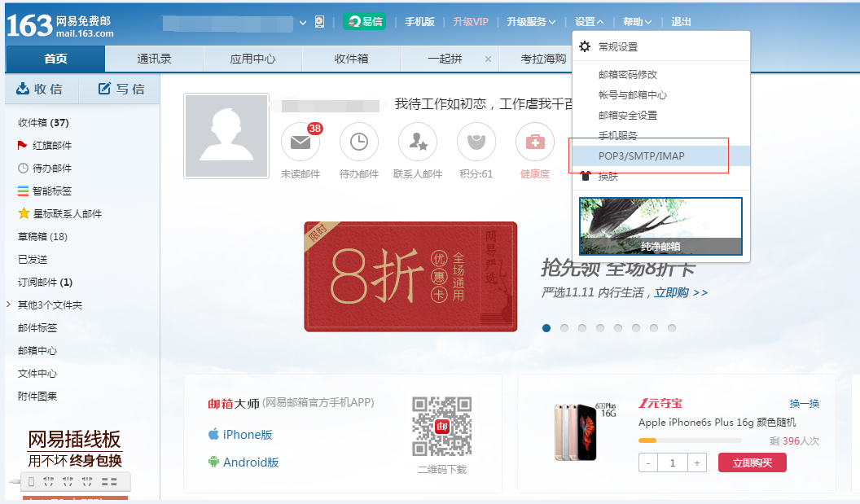Switch to the 通讯录 tab

pos(154,59)
